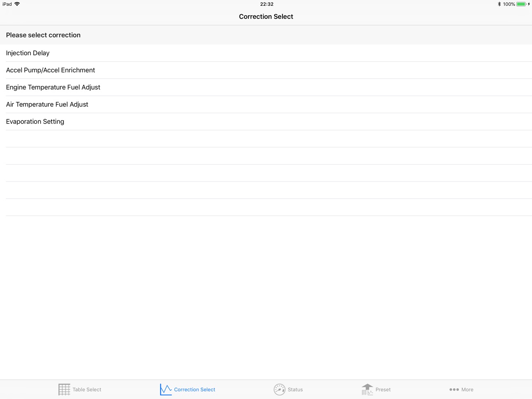Tap the Correction Select title header
532x399 pixels.
click(x=266, y=17)
